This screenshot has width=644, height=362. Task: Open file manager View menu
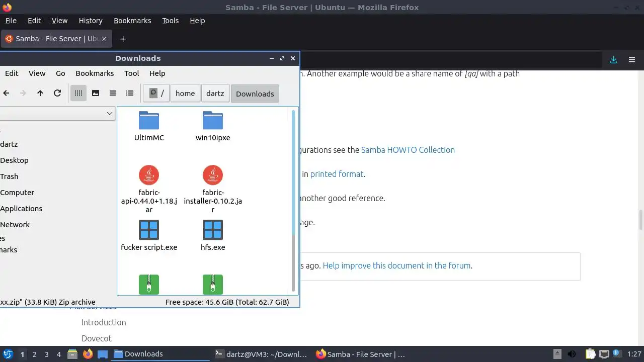(x=37, y=73)
